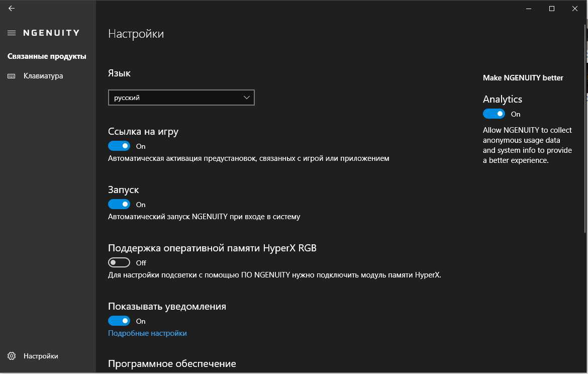This screenshot has height=374, width=588.
Task: Enable HyperX RGB memory support toggle
Action: click(x=119, y=263)
